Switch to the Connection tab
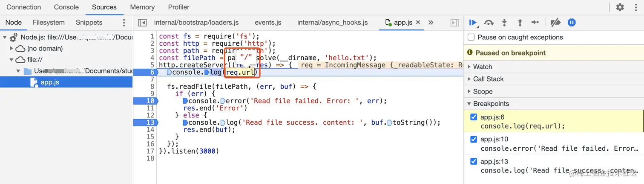 24,7
